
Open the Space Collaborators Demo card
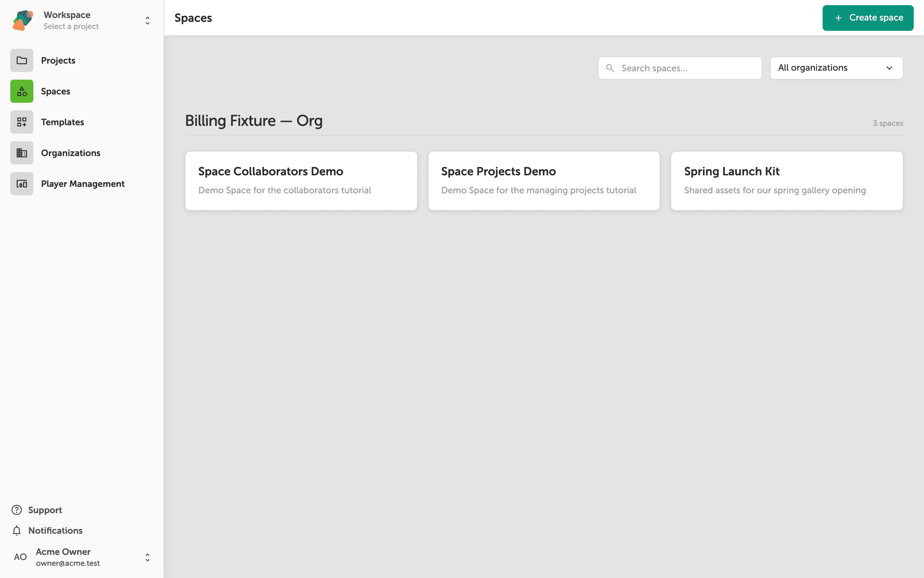tap(301, 181)
